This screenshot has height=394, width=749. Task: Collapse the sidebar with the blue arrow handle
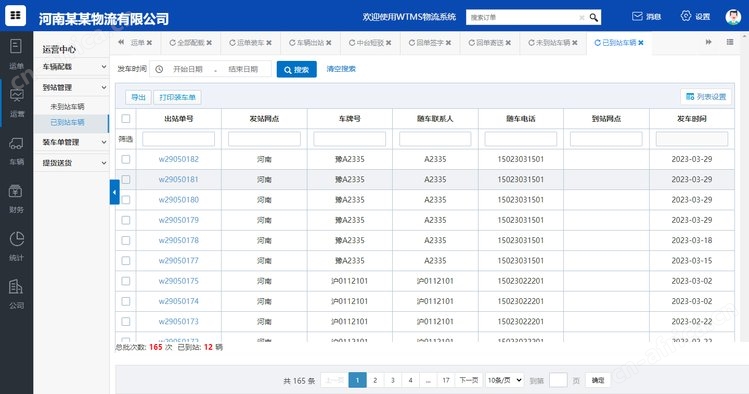tap(114, 192)
